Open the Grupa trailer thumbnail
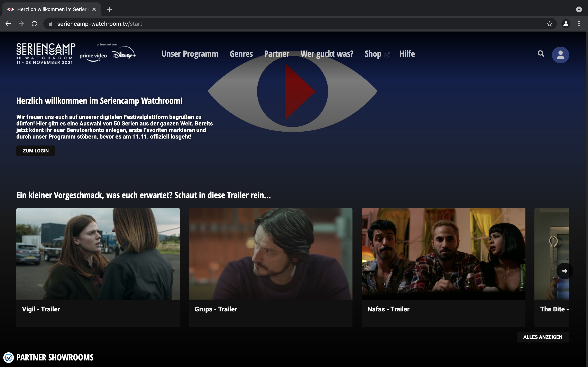Viewport: 588px width, 367px height. pyautogui.click(x=270, y=254)
